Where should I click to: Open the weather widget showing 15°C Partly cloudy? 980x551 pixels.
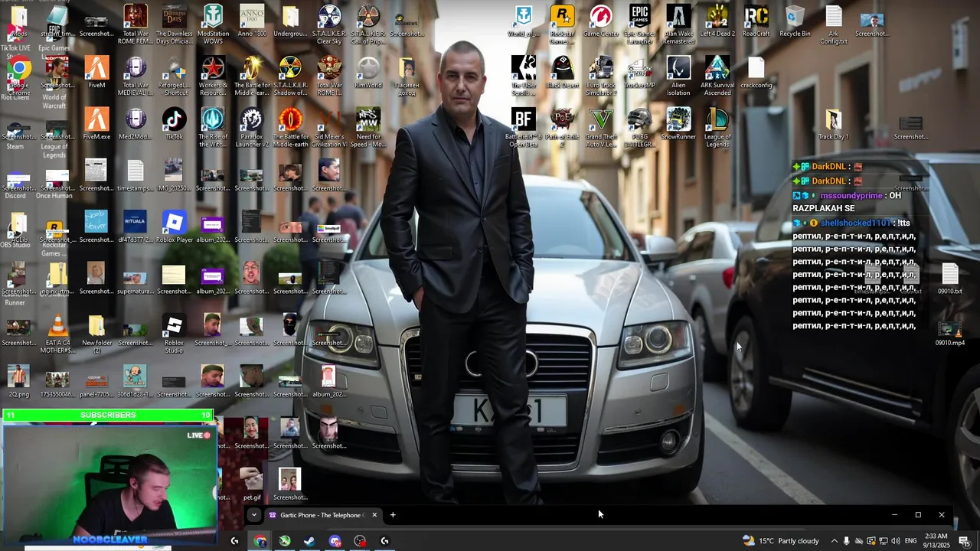(x=780, y=541)
